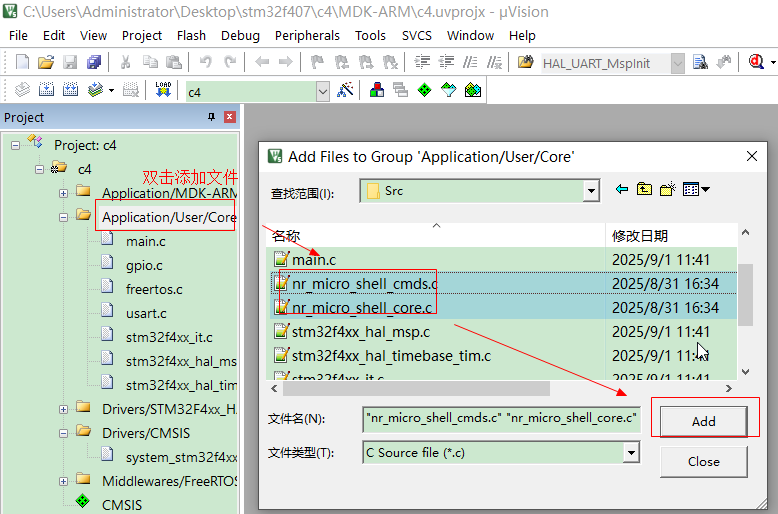Image resolution: width=778 pixels, height=514 pixels.
Task: Expand the Drivers/STM32F4xx_HAL group
Action: 64,409
